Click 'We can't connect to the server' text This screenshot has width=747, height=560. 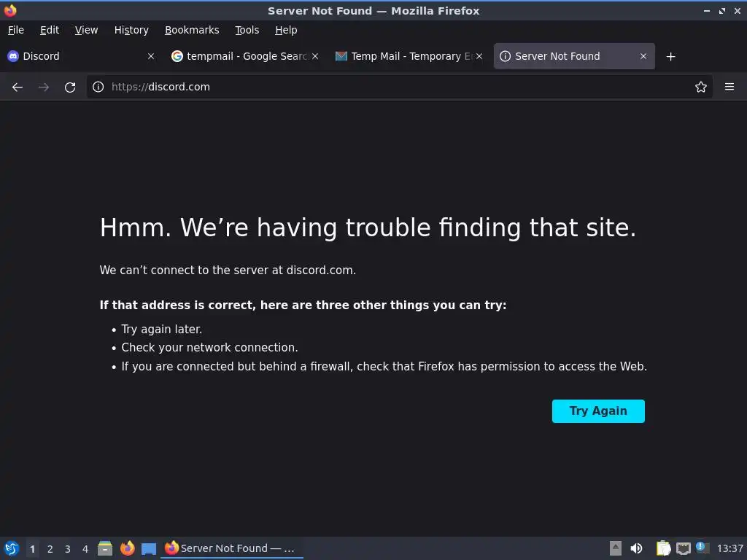point(228,270)
